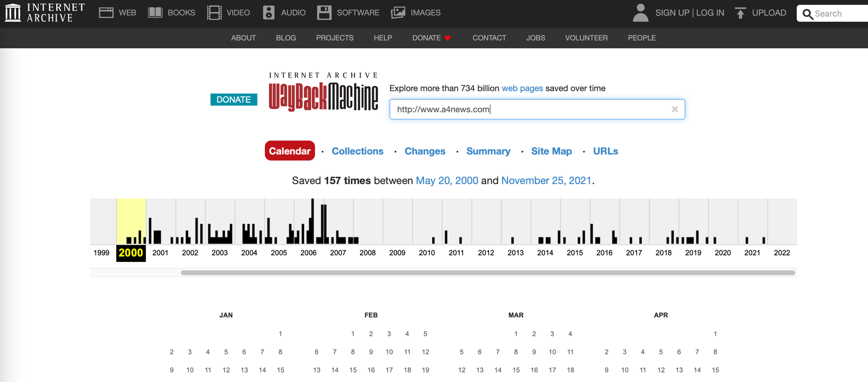Click the timeline horizontal scrollbar
The width and height of the screenshot is (868, 382).
click(488, 273)
